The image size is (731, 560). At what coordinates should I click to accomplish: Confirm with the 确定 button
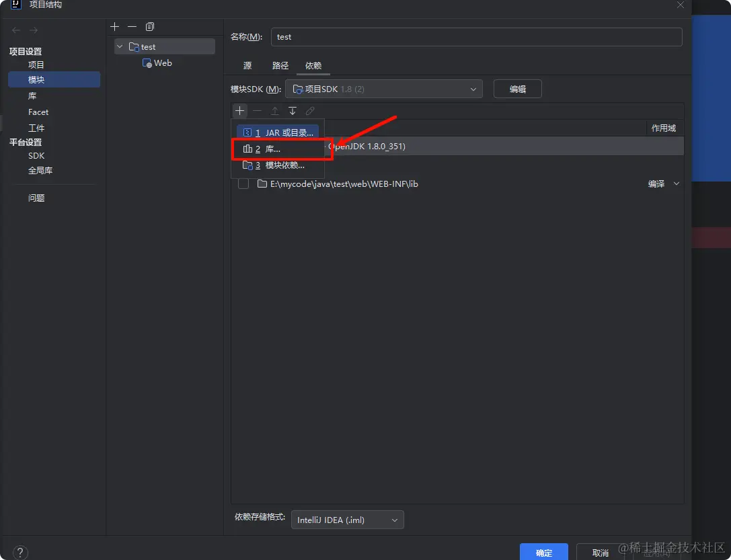[x=544, y=553]
